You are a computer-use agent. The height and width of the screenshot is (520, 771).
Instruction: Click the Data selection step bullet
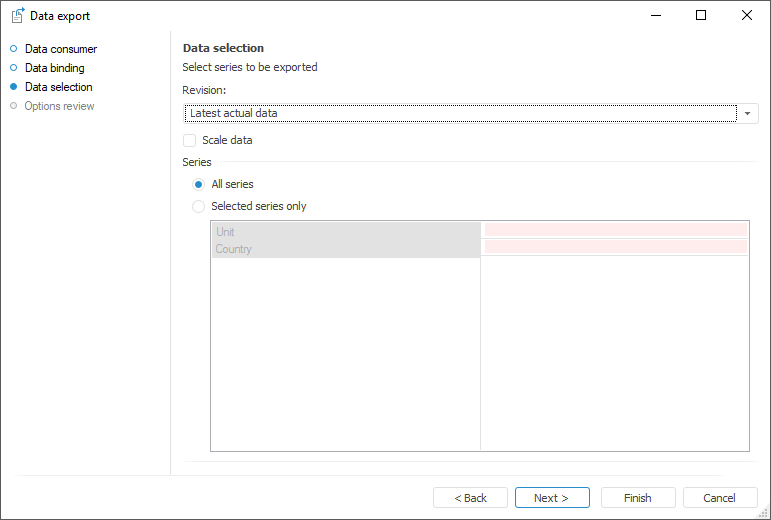14,87
